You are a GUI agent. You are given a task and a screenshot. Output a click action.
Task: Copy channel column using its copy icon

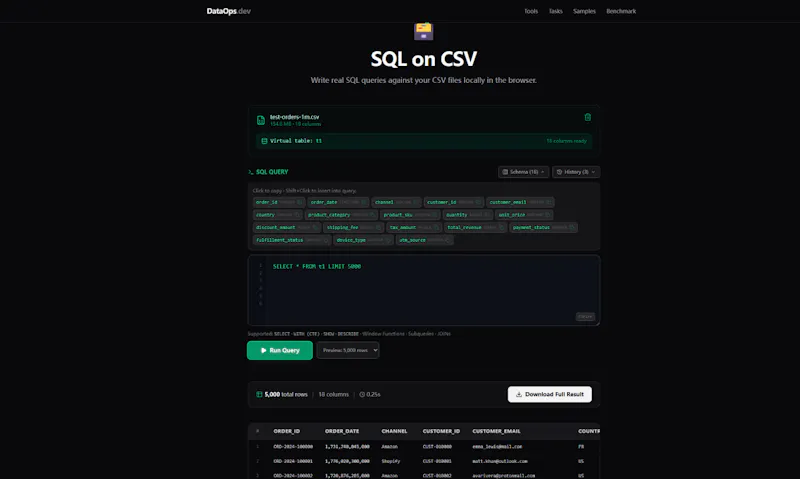point(416,202)
